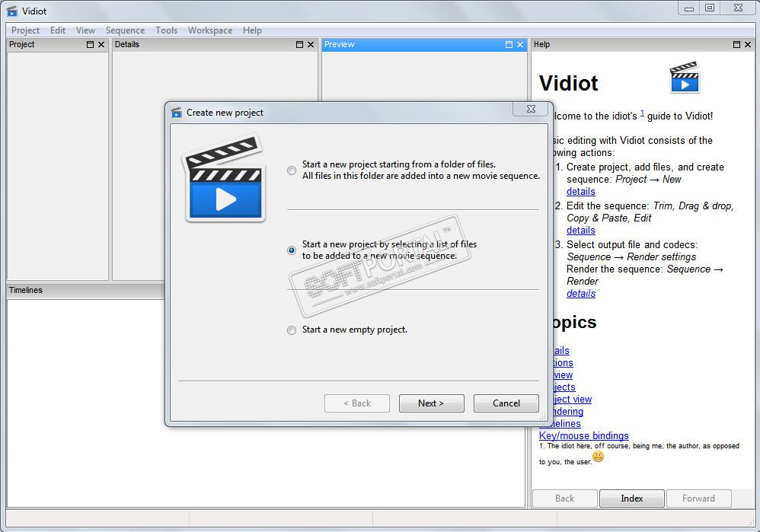Select folder of files project option
760x532 pixels.
292,170
